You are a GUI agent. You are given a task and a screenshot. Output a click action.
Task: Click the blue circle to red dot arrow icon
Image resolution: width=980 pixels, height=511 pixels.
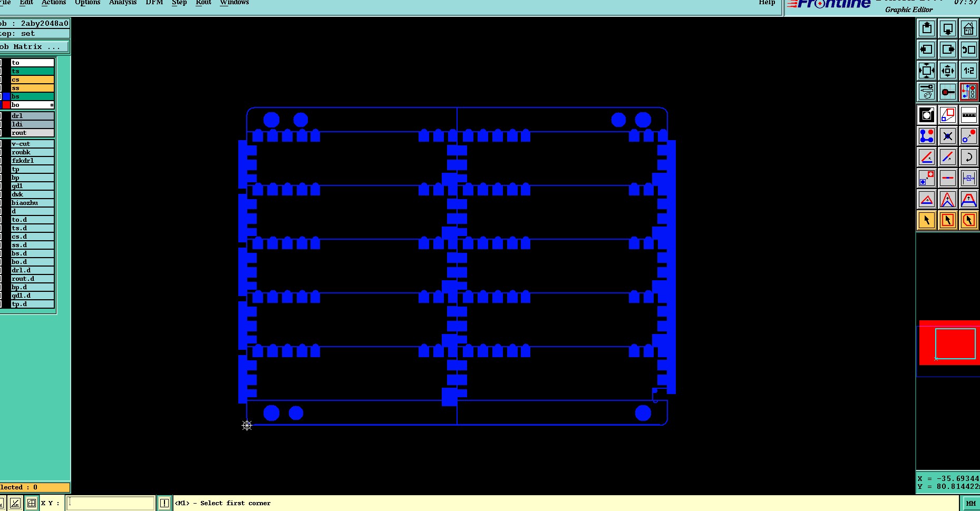click(969, 136)
